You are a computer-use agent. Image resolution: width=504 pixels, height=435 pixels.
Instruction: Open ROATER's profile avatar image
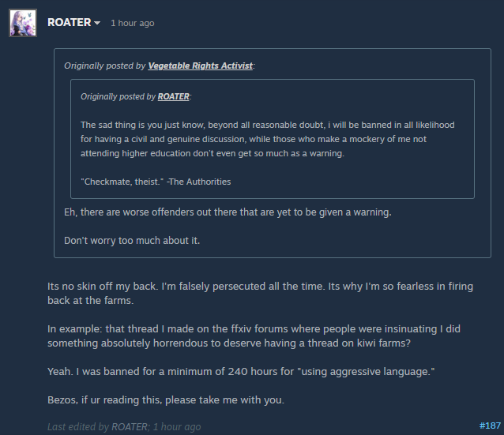[x=23, y=23]
